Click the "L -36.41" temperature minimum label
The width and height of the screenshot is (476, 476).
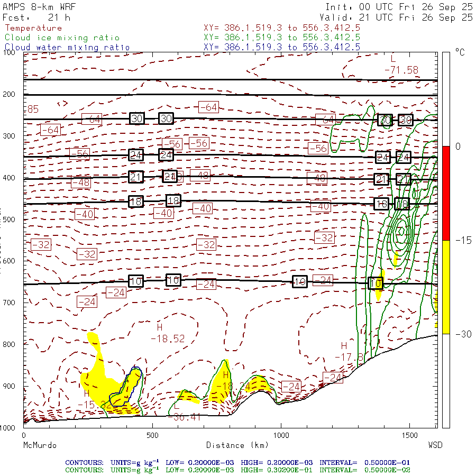coord(184,412)
